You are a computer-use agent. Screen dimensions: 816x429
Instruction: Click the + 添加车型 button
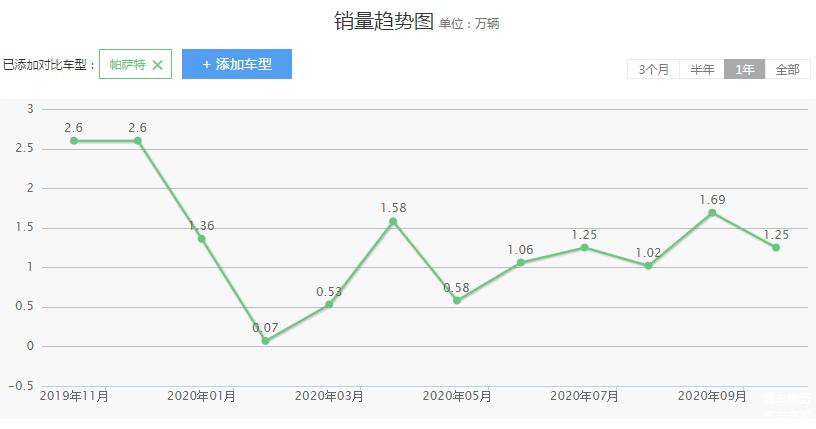(237, 64)
